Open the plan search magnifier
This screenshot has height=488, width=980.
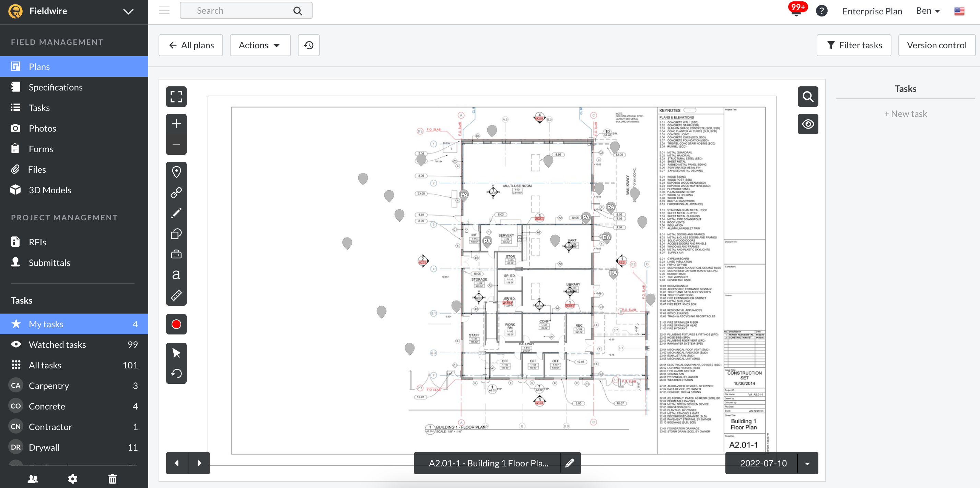(808, 97)
